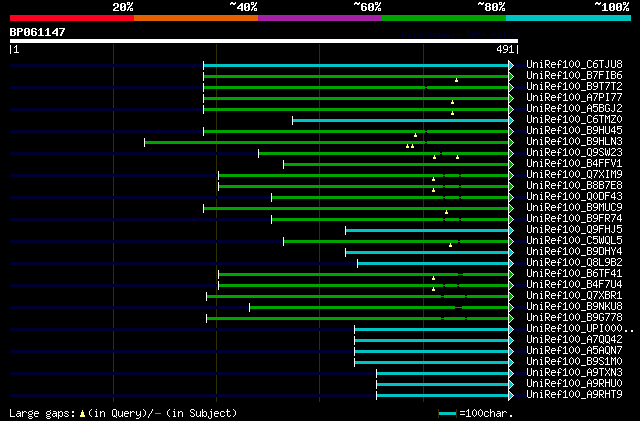Click the green alignment bar for B9HLN3
The width and height of the screenshot is (640, 421).
pyautogui.click(x=327, y=143)
